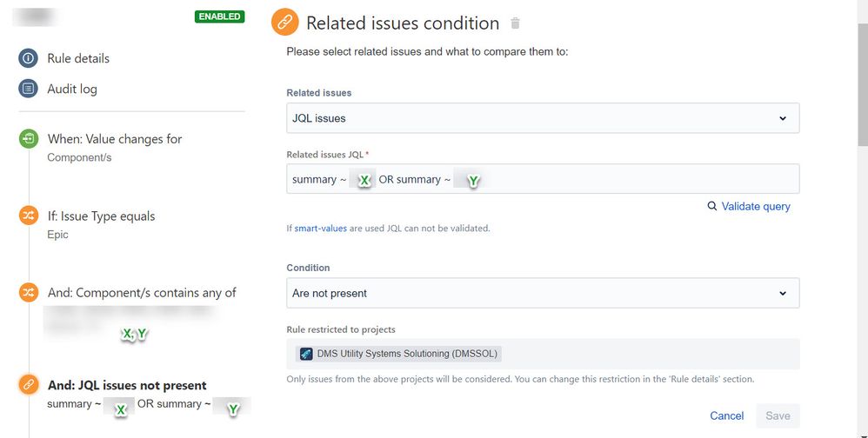This screenshot has height=438, width=868.
Task: Open the Audit log section
Action: (72, 89)
